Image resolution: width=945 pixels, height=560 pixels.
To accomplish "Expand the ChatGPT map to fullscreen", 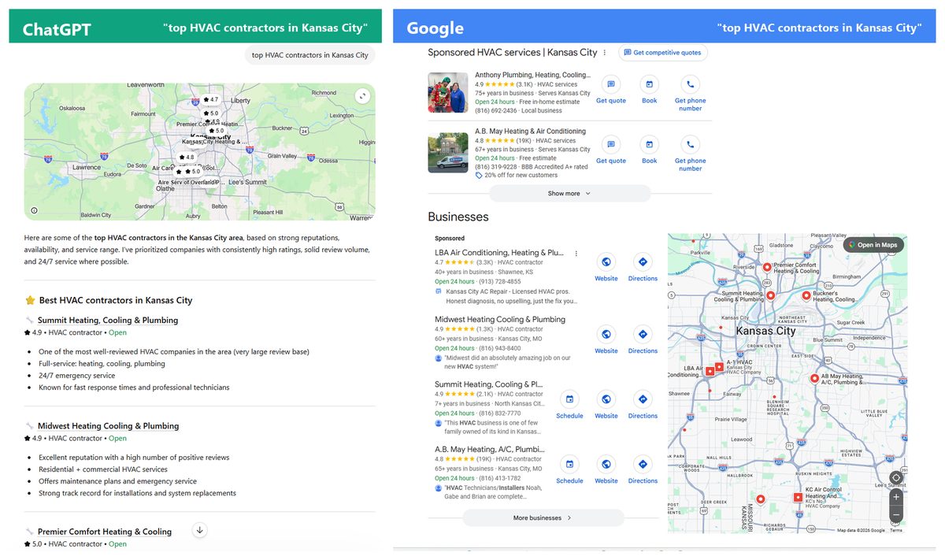I will pos(361,96).
